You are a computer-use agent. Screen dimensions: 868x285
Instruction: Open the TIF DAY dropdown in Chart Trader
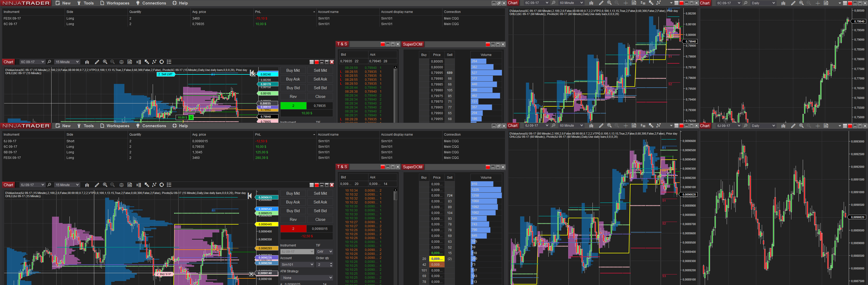click(x=324, y=252)
